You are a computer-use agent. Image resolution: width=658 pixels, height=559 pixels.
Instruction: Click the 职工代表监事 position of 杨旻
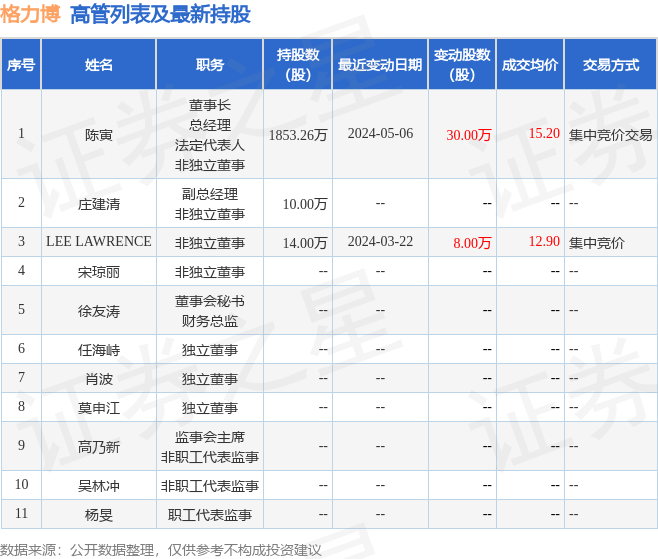click(x=209, y=515)
